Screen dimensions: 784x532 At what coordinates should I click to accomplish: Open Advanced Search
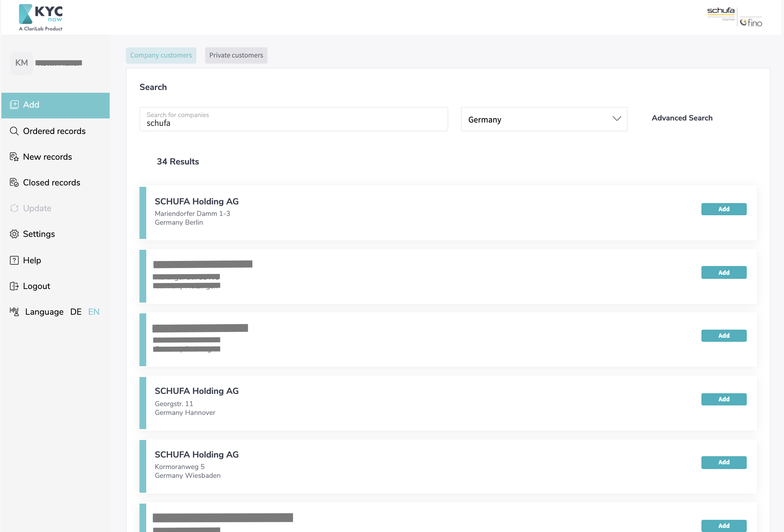coord(682,118)
